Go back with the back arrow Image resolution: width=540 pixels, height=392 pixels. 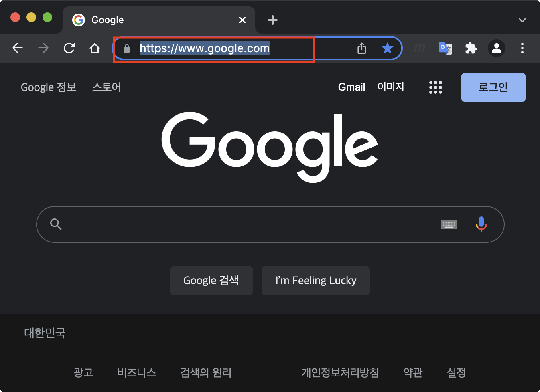pyautogui.click(x=18, y=48)
